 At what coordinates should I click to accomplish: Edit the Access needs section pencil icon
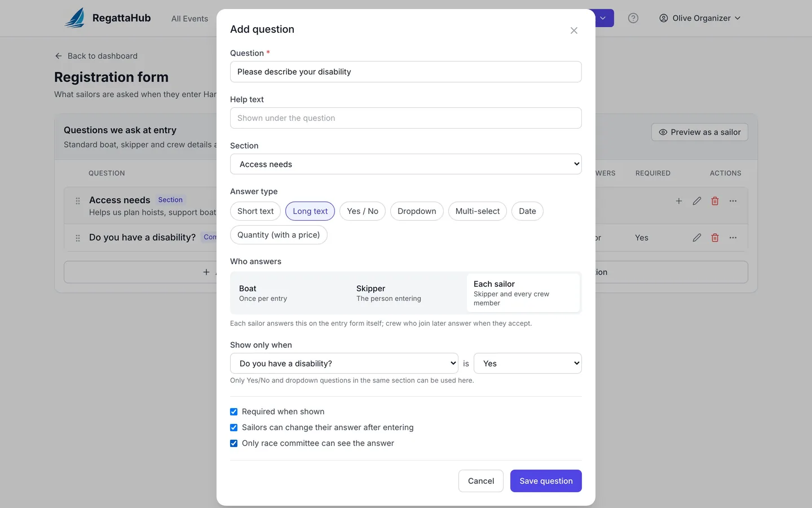[x=697, y=201]
